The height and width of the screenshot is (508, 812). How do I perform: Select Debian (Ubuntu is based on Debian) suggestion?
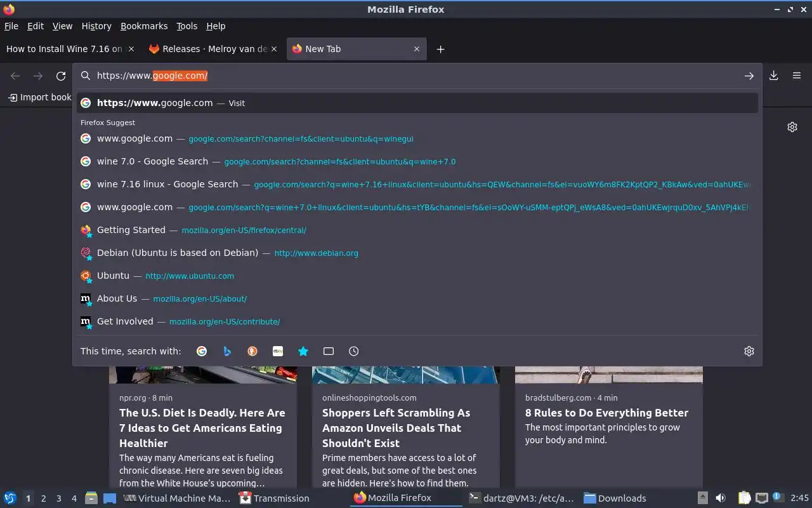click(417, 253)
